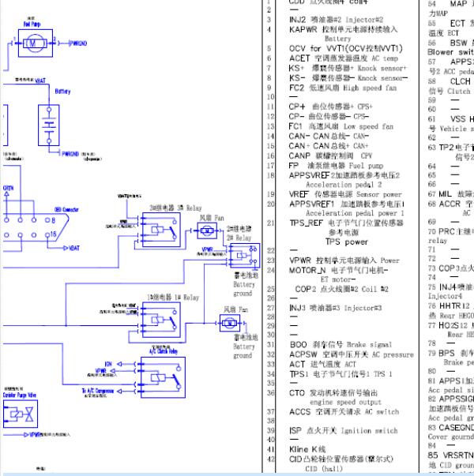Click the Fan motor next to 1# Relay
This screenshot has height=476, width=474.
click(230, 323)
